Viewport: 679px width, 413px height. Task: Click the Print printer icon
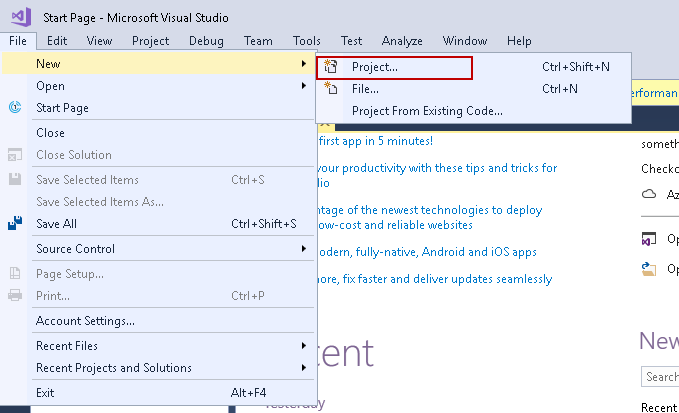[15, 296]
